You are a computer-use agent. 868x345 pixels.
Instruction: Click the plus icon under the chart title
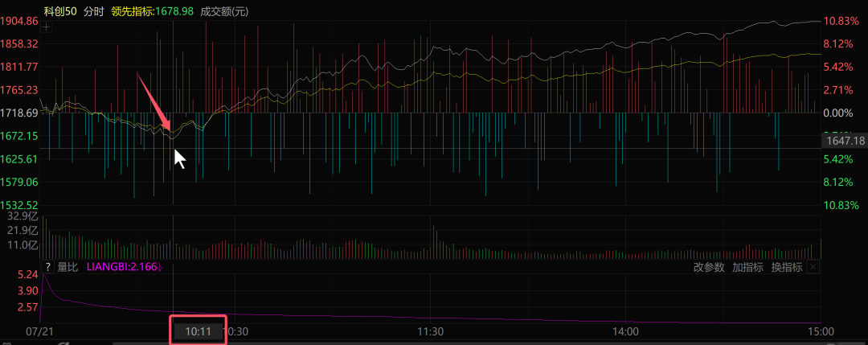[x=47, y=27]
